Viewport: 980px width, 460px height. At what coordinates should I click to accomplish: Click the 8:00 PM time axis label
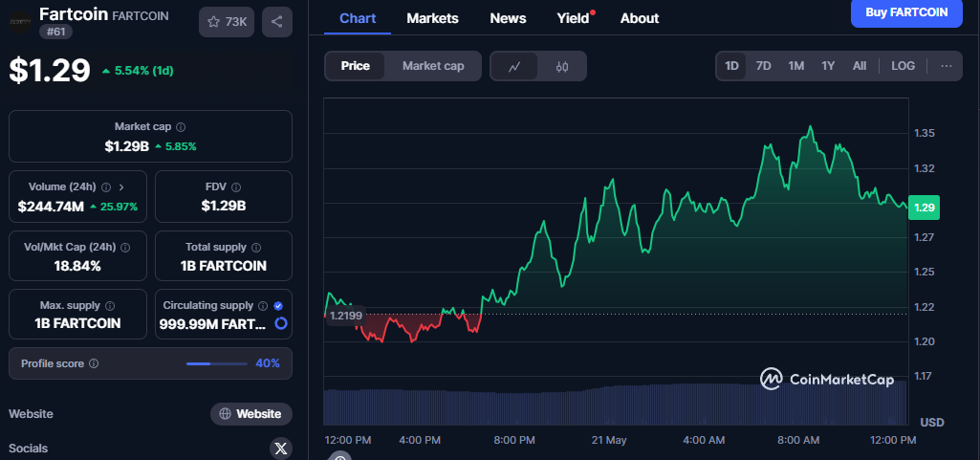click(x=513, y=440)
